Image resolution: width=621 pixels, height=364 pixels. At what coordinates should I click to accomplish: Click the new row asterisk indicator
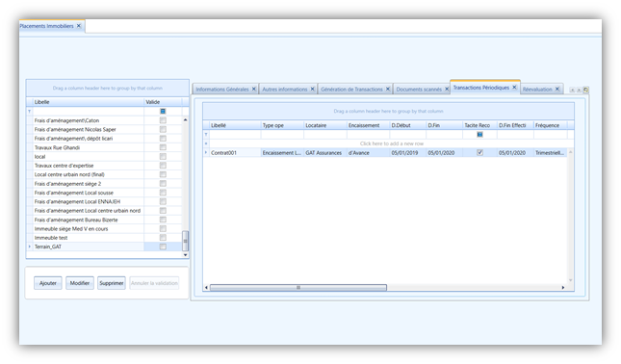point(206,143)
